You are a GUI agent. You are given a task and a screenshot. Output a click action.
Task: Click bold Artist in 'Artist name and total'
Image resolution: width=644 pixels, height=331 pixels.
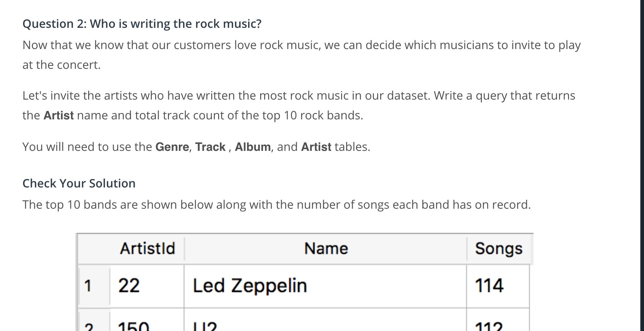pos(59,115)
